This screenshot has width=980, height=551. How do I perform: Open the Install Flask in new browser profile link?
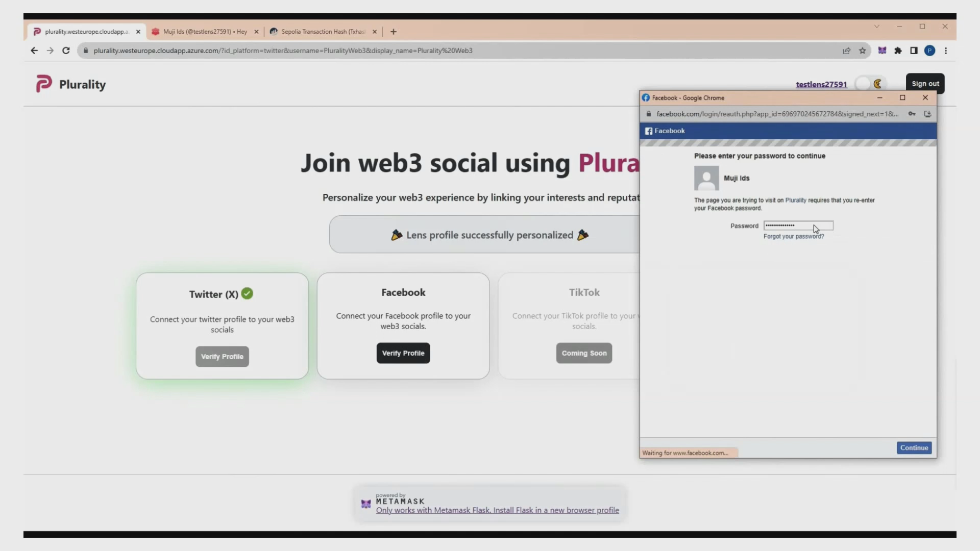pos(497,510)
